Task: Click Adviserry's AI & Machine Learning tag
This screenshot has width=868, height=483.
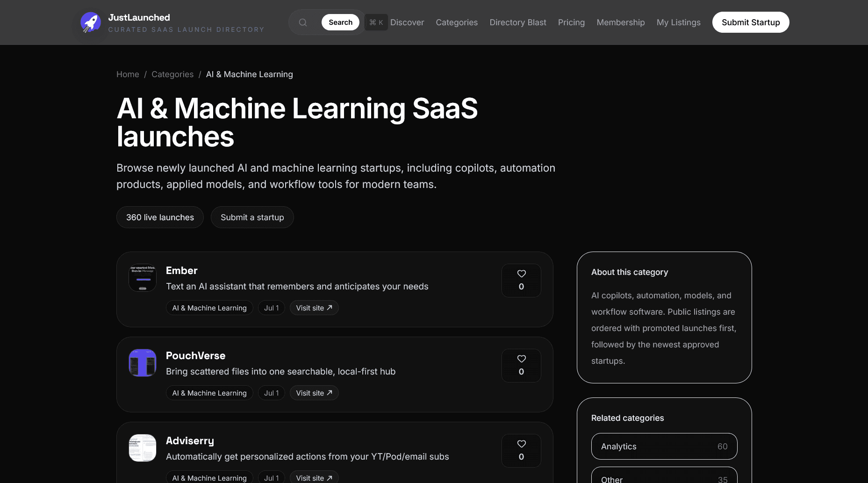Action: tap(209, 477)
